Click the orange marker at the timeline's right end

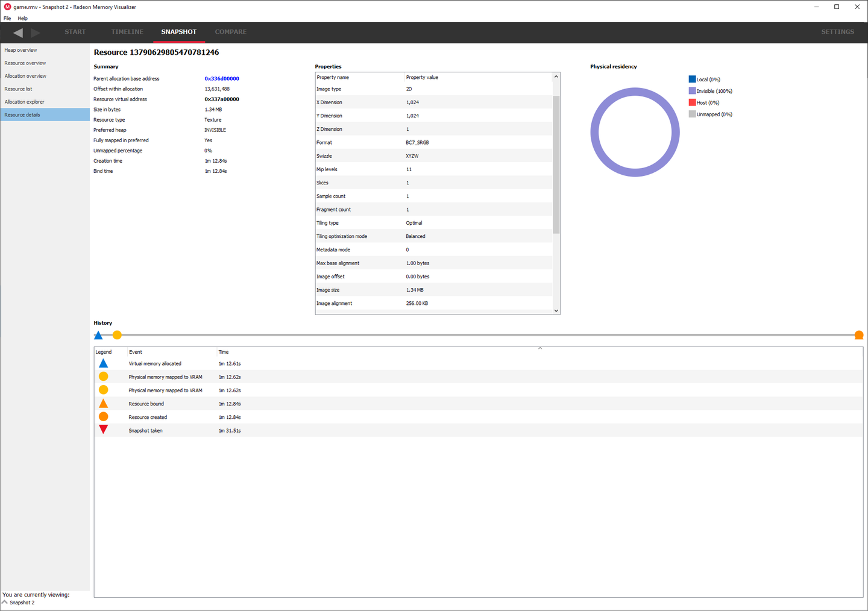pos(858,334)
